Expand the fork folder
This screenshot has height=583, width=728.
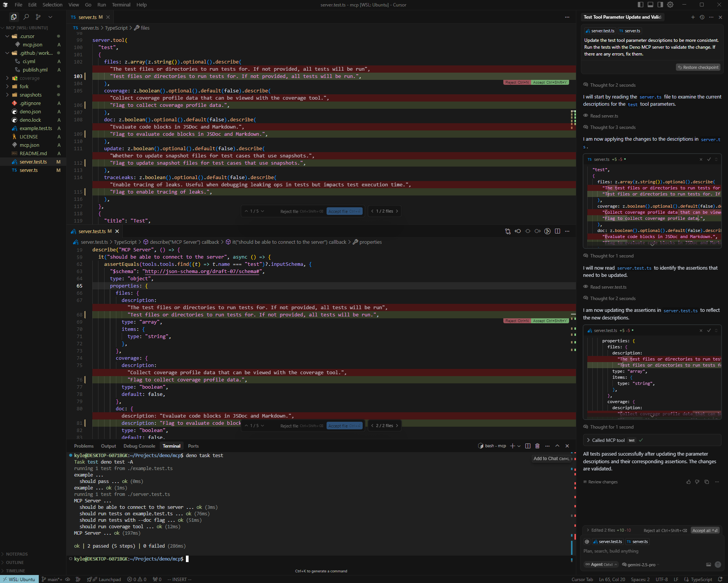point(7,86)
